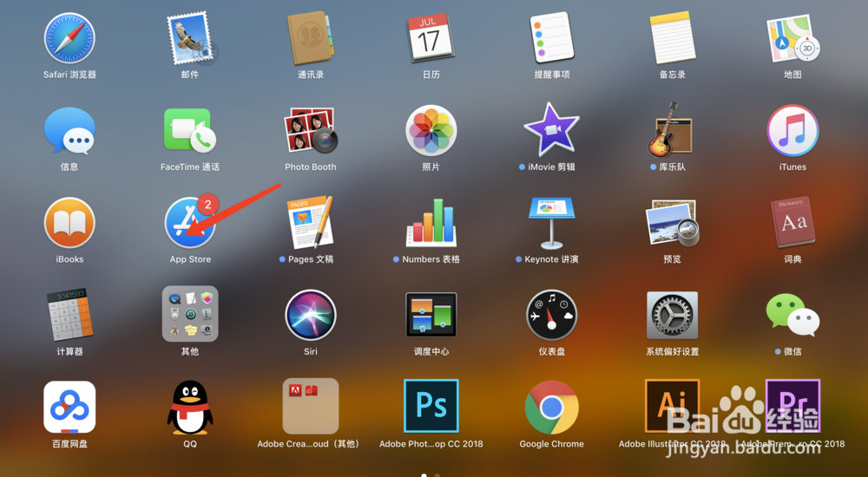Screen dimensions: 868x477
Task: Launch the Photos app (照片)
Action: 431,131
